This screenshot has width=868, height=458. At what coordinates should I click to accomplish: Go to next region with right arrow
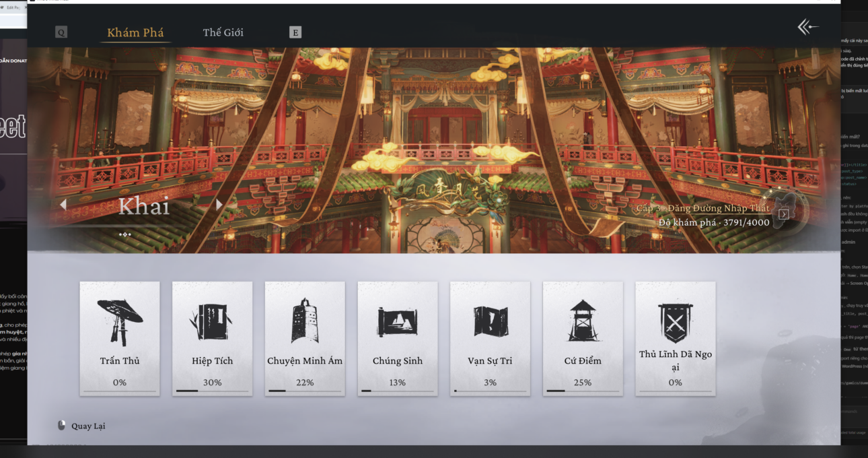click(x=219, y=205)
